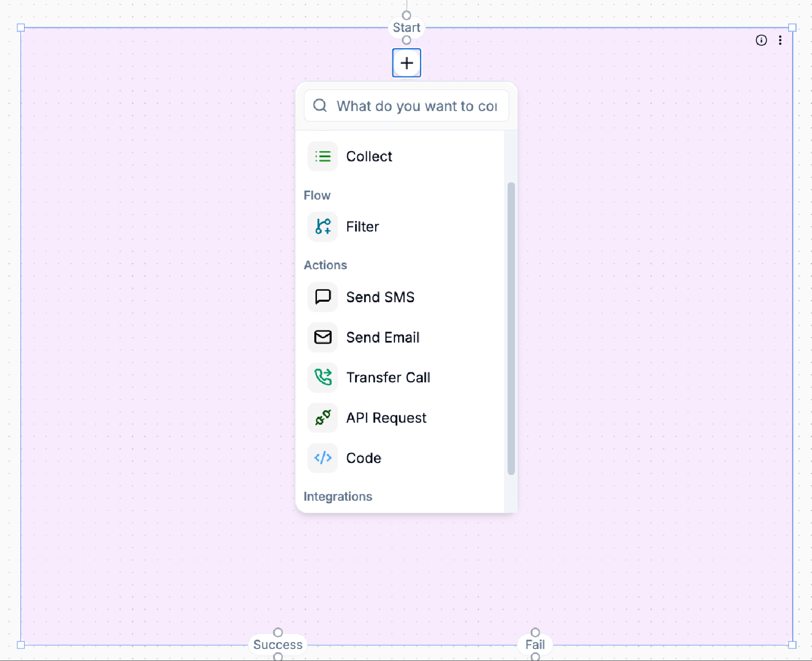Select the Code brackets icon
Image resolution: width=812 pixels, height=661 pixels.
pyautogui.click(x=322, y=458)
